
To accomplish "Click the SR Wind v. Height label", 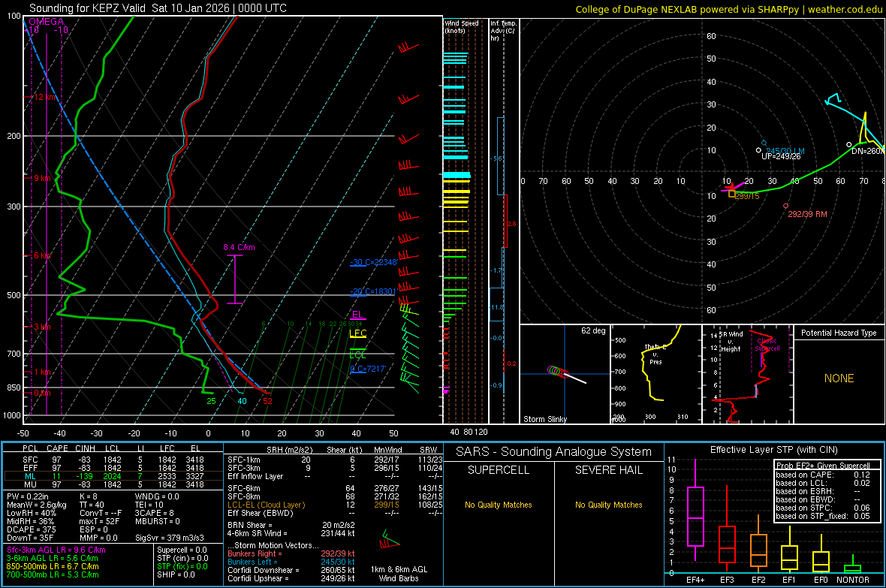I will pos(731,342).
